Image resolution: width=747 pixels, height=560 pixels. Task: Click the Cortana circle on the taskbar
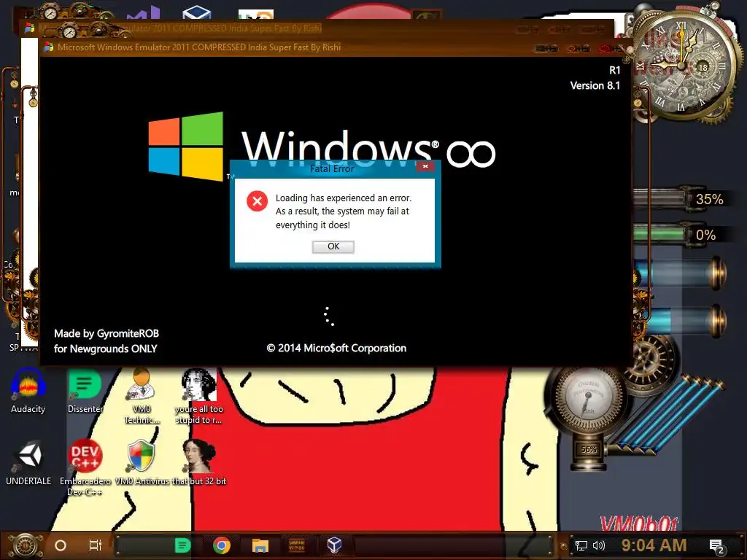click(x=61, y=545)
